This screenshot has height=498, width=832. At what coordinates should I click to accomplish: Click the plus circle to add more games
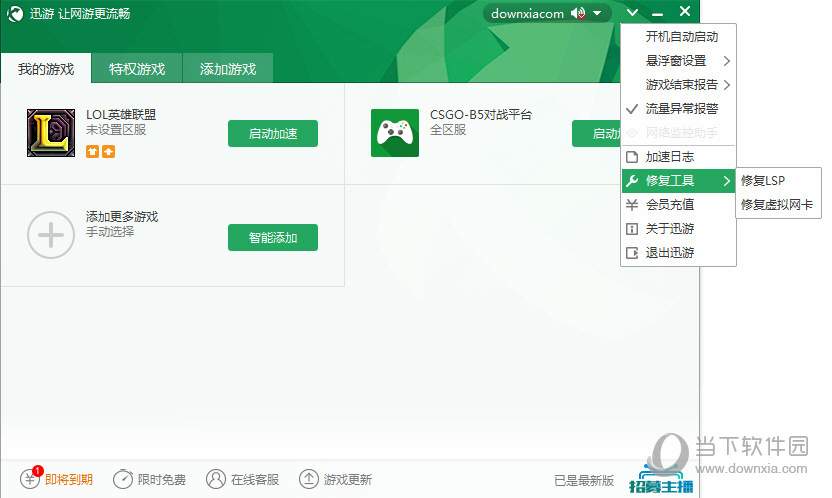(51, 235)
